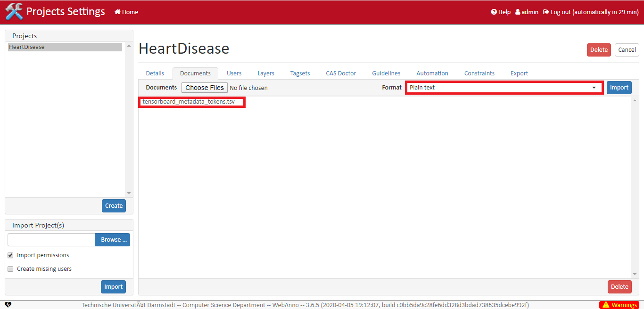The width and height of the screenshot is (644, 309).
Task: Click the Create button under Projects
Action: [113, 205]
